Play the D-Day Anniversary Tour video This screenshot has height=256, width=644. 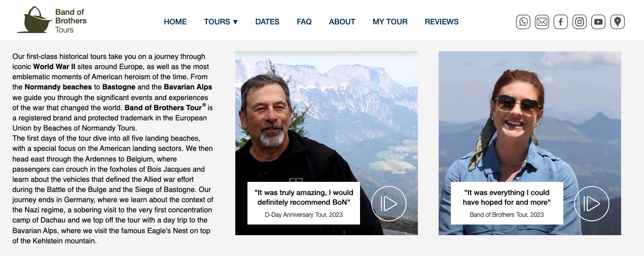click(x=389, y=204)
